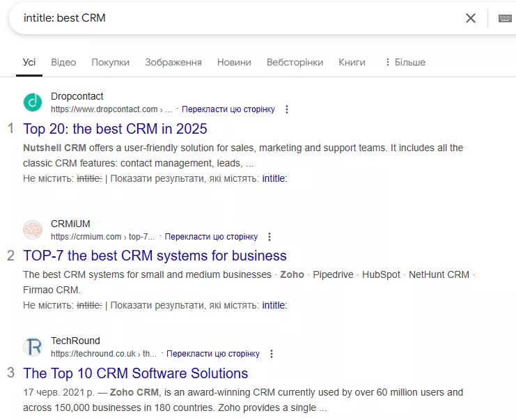
Task: Click the date '17 черв. 2021 р.' in the TechRound snippet
Action: (x=59, y=392)
